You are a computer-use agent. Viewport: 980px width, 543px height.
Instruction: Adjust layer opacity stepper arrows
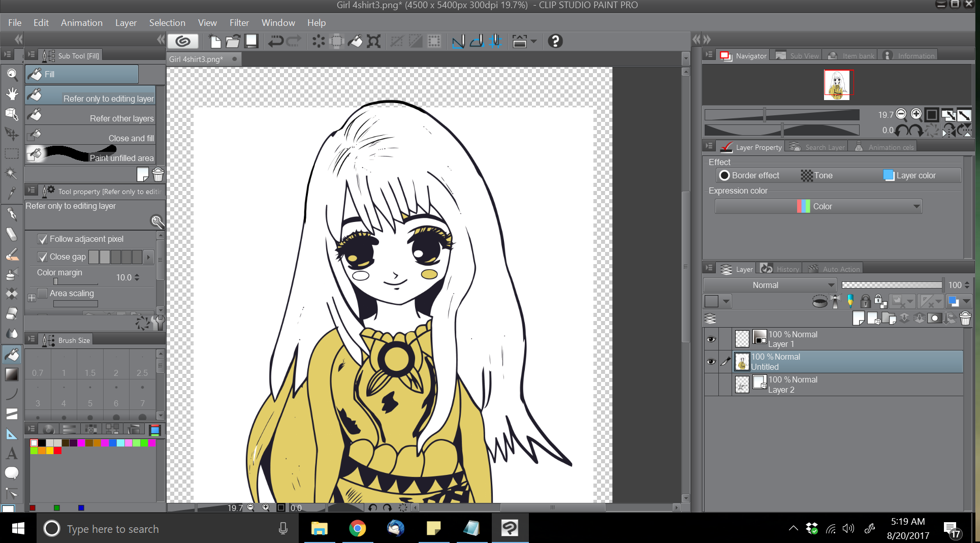tap(967, 285)
